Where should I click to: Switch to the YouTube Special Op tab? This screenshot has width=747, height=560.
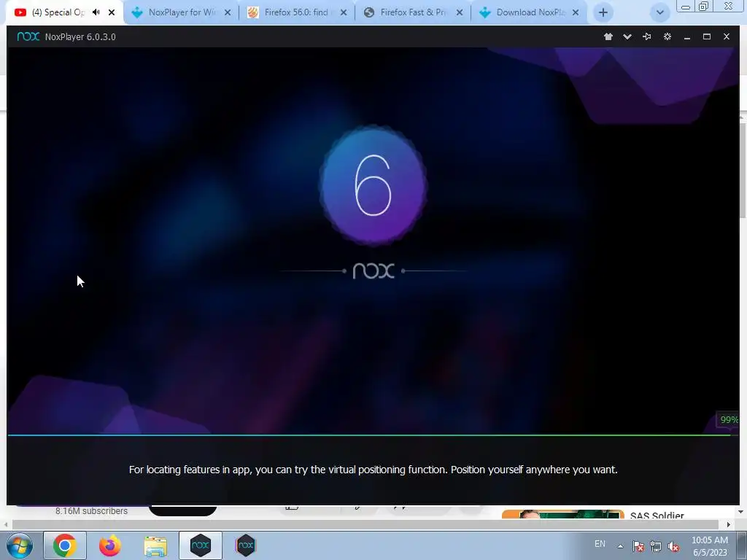58,12
